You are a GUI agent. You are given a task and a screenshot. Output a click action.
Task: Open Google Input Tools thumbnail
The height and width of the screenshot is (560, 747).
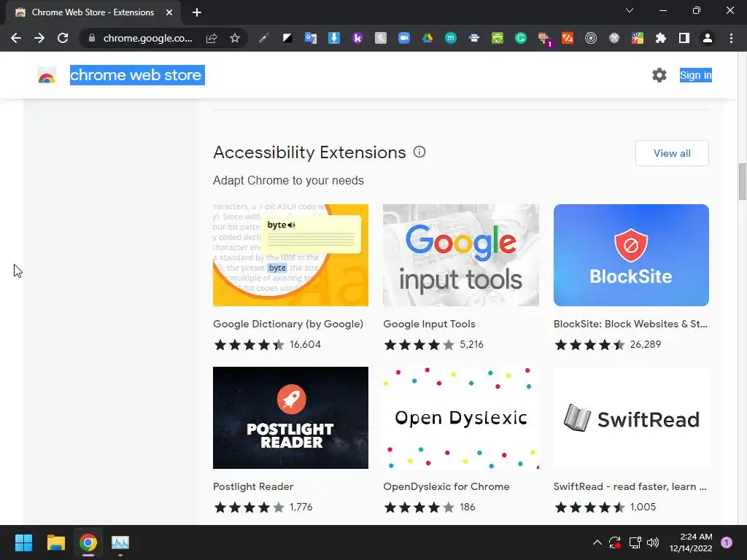coord(461,255)
